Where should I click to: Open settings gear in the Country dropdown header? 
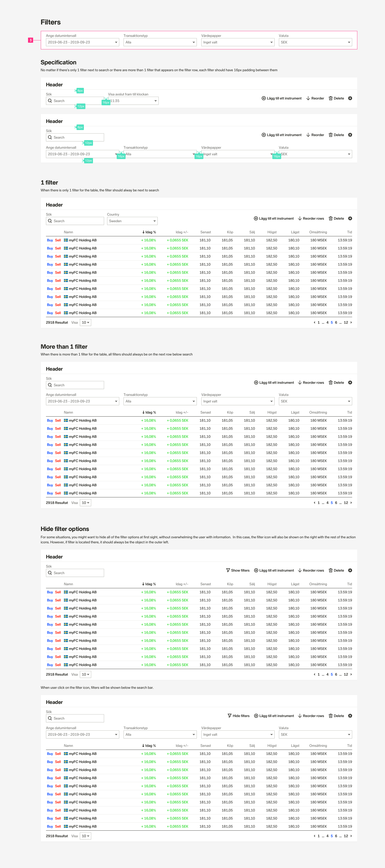[x=350, y=218]
